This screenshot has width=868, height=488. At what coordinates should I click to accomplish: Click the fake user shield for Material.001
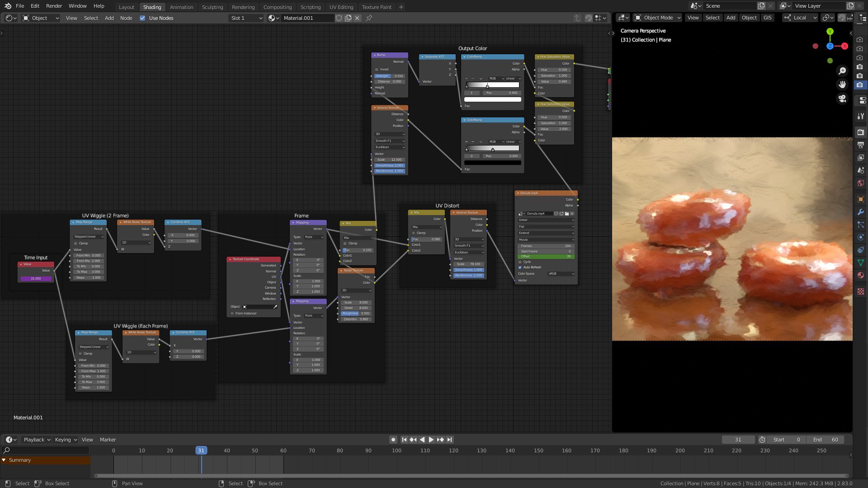(339, 18)
